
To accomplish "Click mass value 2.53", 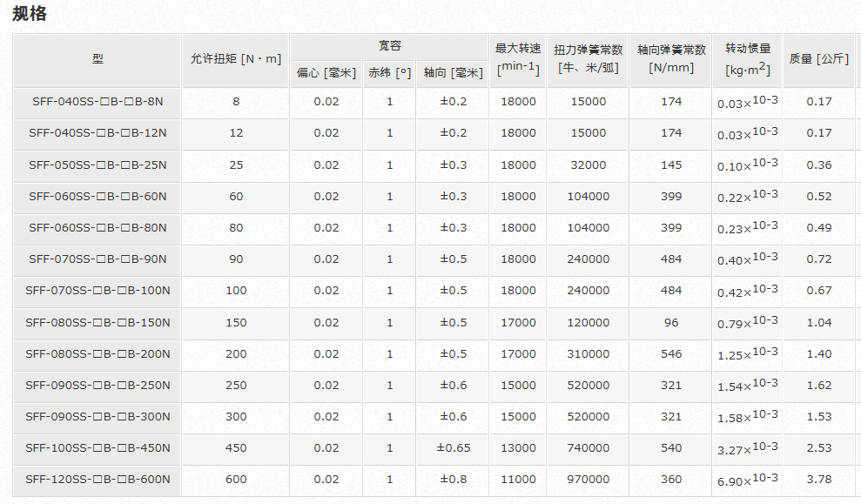I will tap(819, 448).
